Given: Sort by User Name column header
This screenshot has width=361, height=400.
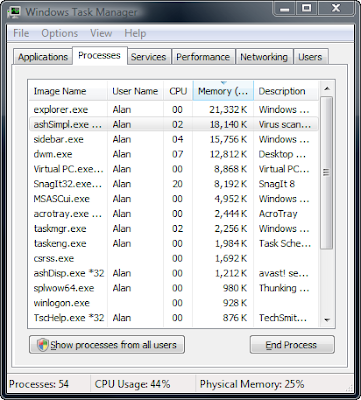Looking at the screenshot, I should click(135, 91).
